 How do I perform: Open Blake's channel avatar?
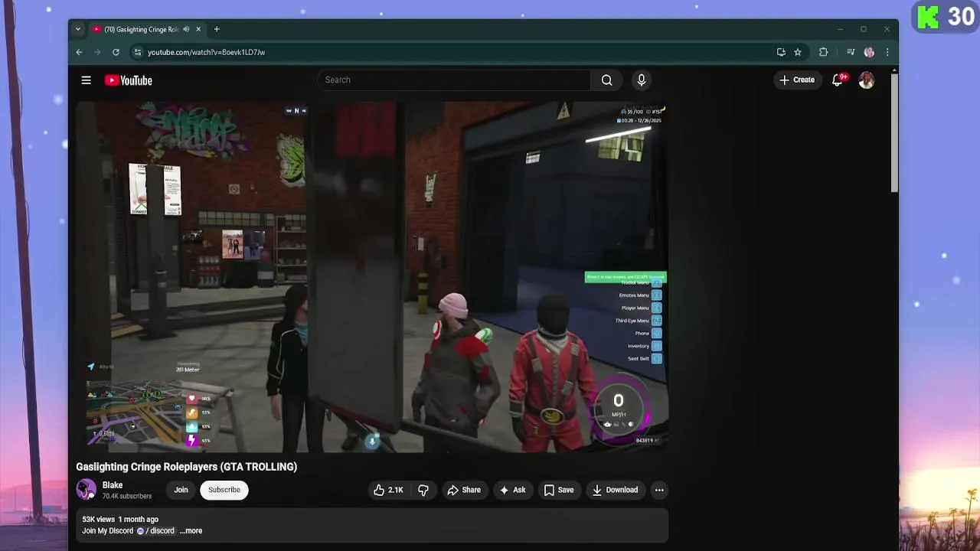(87, 490)
